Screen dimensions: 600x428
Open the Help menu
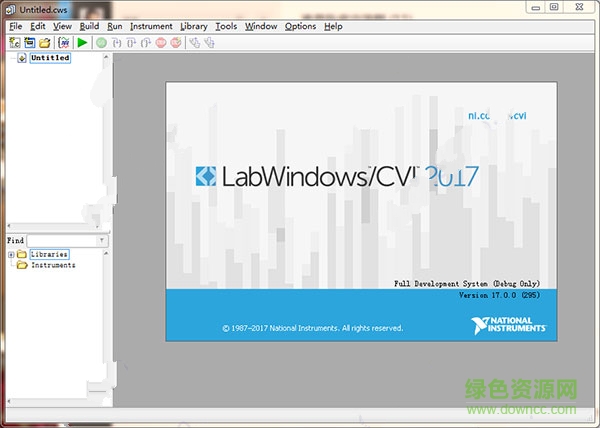[333, 26]
